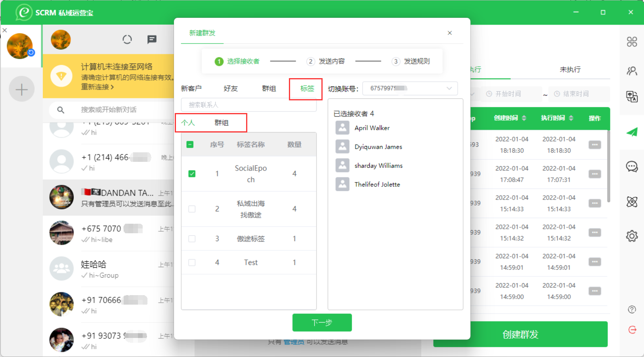The width and height of the screenshot is (644, 357).
Task: Click the red logout icon
Action: [632, 330]
